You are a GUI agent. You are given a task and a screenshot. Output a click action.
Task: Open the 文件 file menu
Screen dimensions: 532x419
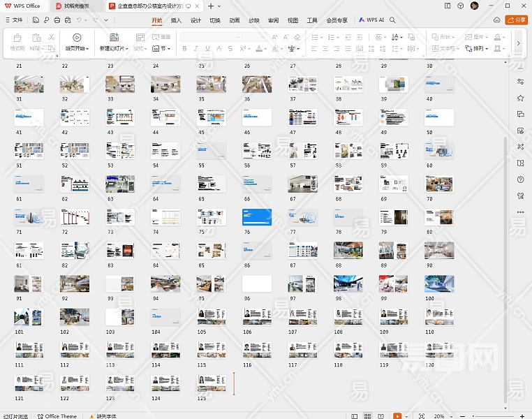coord(13,20)
